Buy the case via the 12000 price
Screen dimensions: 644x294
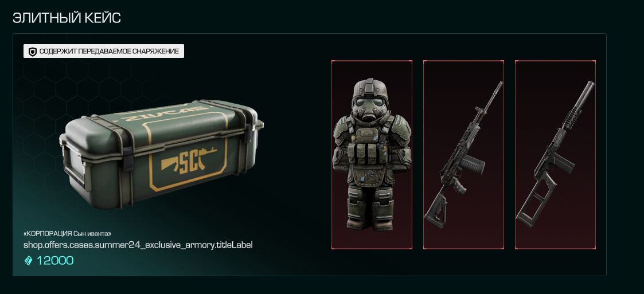(49, 260)
